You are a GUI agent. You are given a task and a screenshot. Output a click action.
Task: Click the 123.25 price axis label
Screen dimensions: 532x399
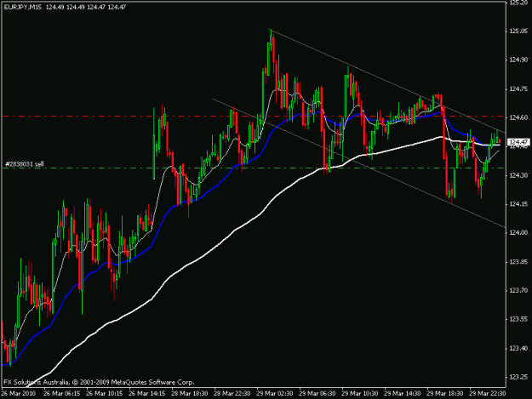click(x=518, y=377)
